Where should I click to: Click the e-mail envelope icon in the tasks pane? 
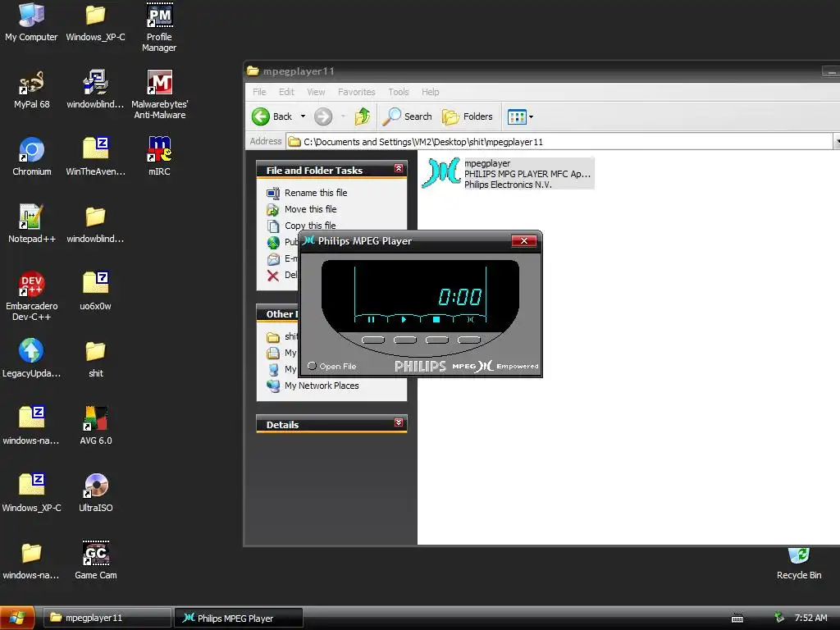coord(273,259)
